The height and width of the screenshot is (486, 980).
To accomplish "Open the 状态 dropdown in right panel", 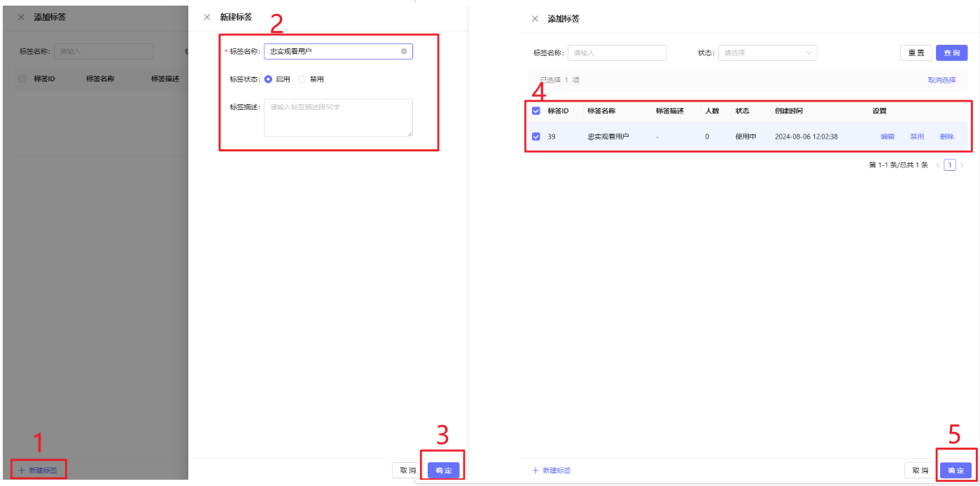I will click(x=767, y=53).
